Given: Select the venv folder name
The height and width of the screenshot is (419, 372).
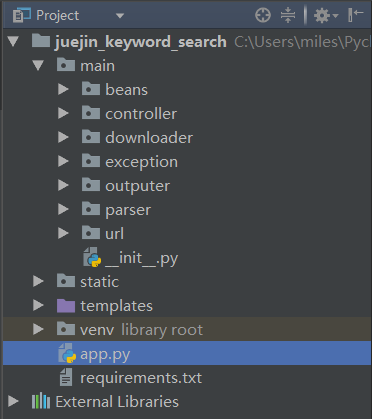Looking at the screenshot, I should [x=97, y=330].
